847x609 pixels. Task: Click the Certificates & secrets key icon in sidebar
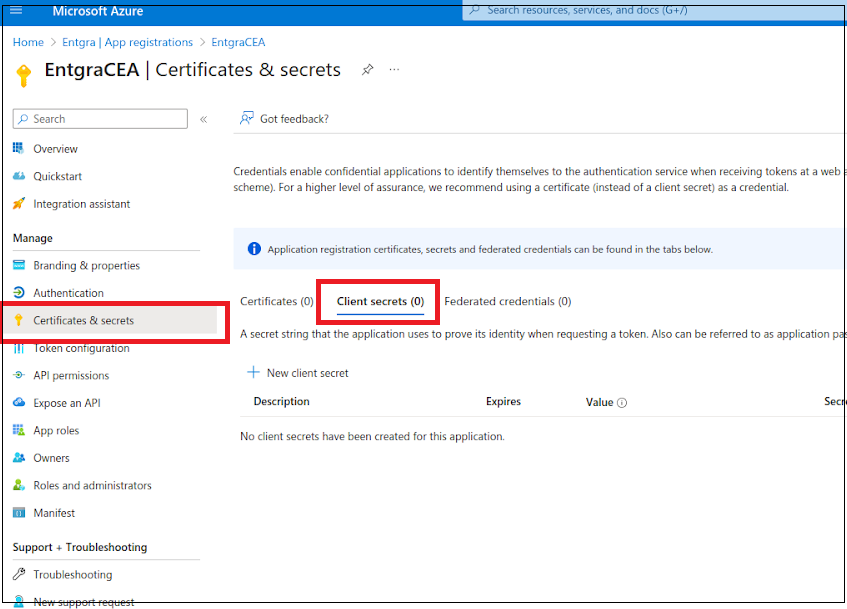pos(18,320)
